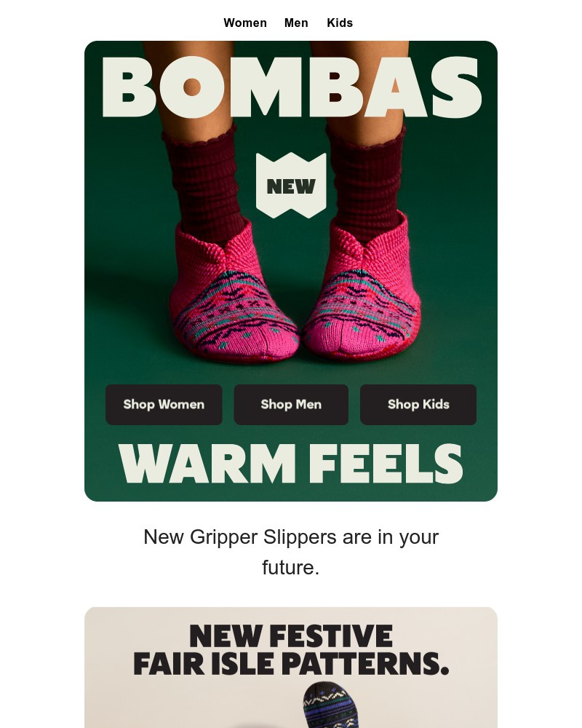Click the NEW FESTIVE heading line
The width and height of the screenshot is (582, 728).
pos(291,636)
